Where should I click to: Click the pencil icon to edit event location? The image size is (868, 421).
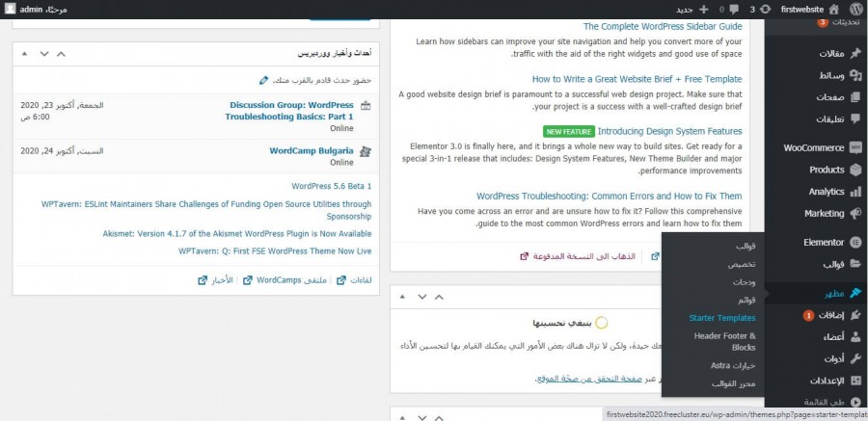click(x=264, y=80)
